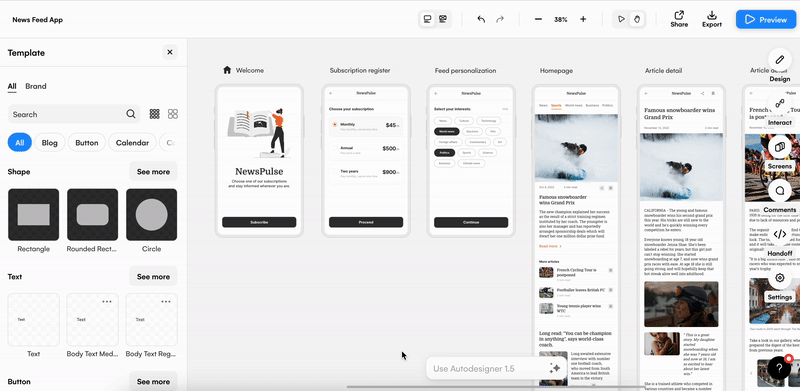Click the redo arrow icon
This screenshot has width=800, height=391.
(x=500, y=19)
